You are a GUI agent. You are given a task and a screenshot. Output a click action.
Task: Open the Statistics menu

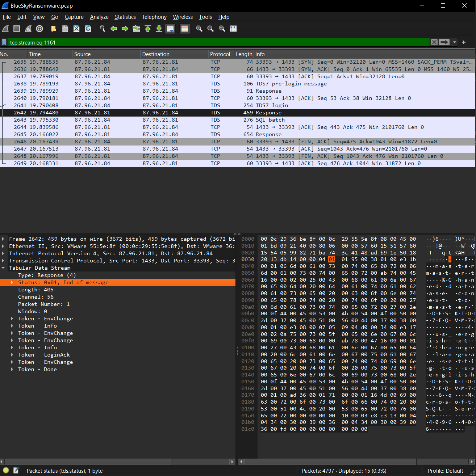(125, 17)
